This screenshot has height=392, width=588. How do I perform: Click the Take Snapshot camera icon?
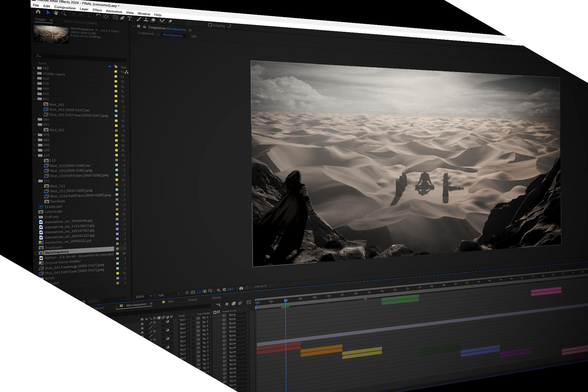click(241, 288)
